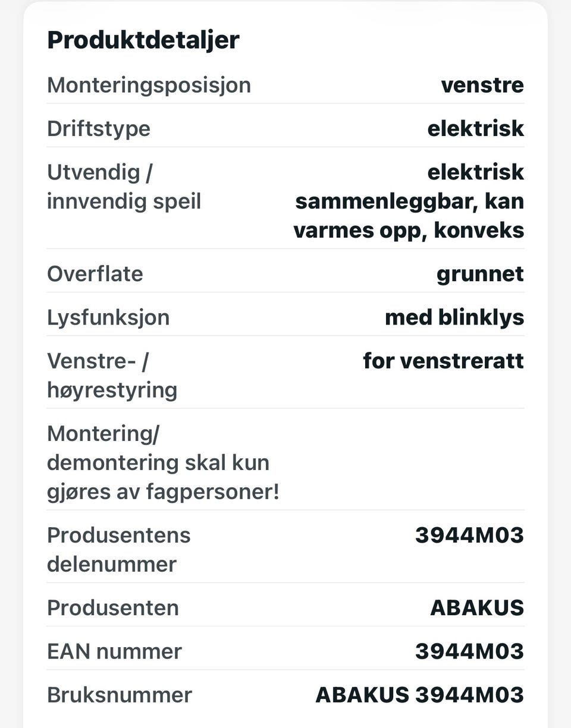Select the value venstre
Screen dimensions: 571x728
[482, 85]
